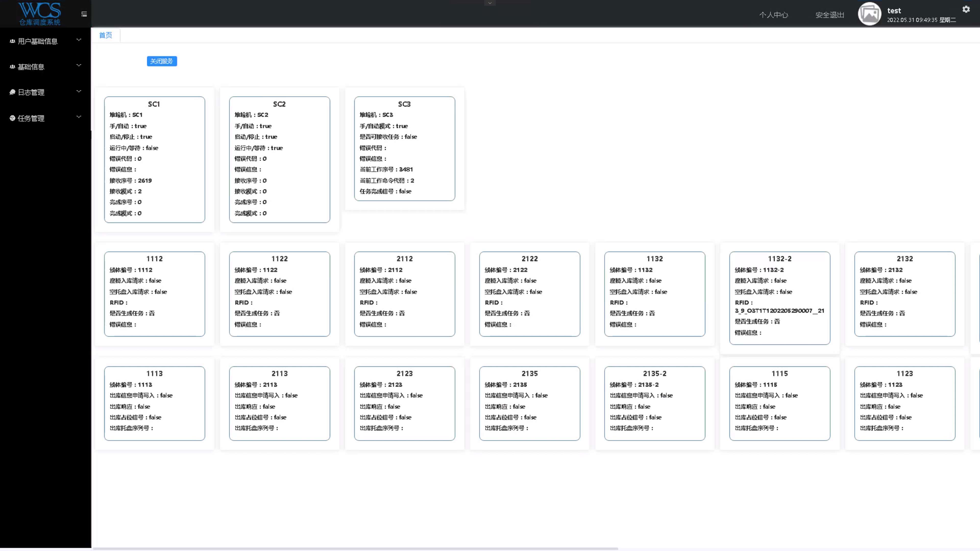Click the 基础信息 sidebar icon
The image size is (980, 551).
[13, 67]
